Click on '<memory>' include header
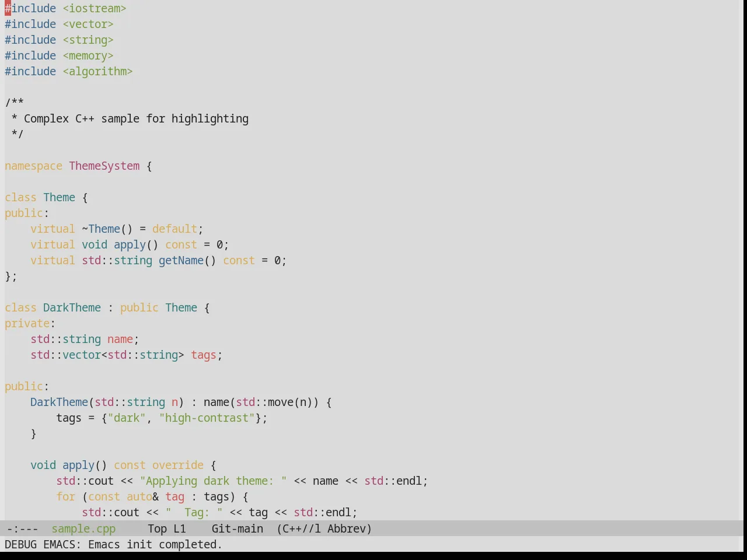The image size is (747, 560). [88, 55]
